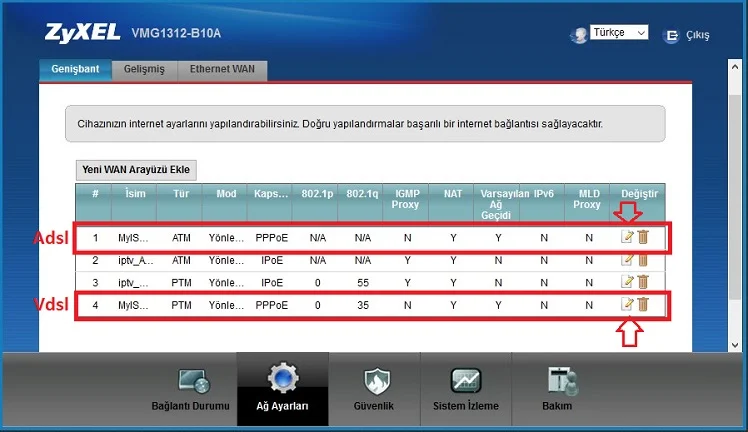This screenshot has width=748, height=432.
Task: Click the İsim column header
Action: (135, 193)
